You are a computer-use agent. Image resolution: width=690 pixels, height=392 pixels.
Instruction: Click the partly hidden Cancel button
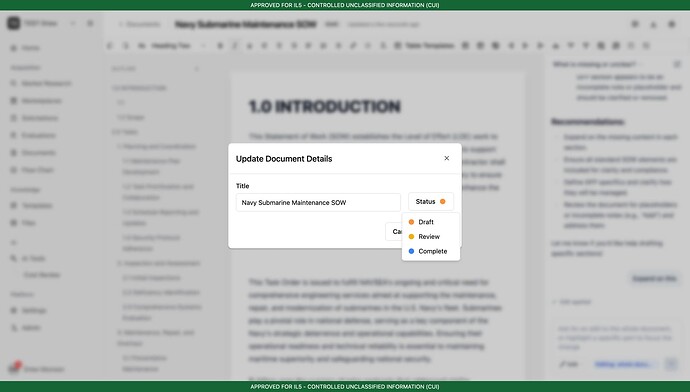(394, 231)
